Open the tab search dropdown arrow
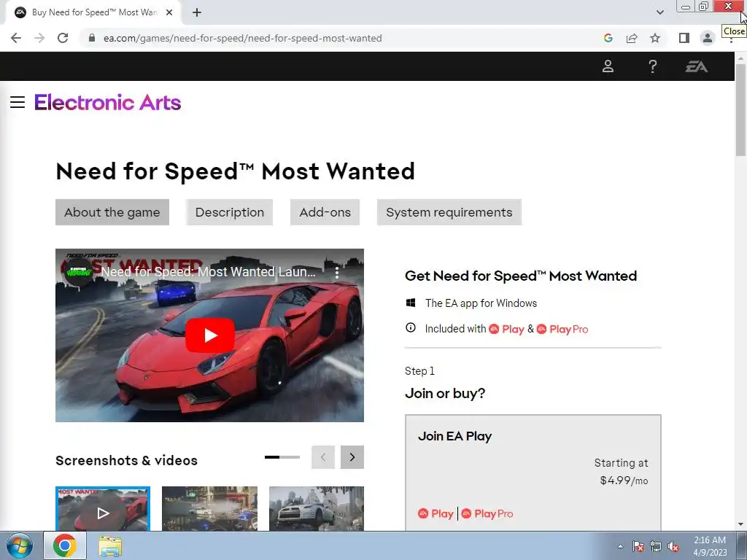This screenshot has height=560, width=747. [659, 12]
